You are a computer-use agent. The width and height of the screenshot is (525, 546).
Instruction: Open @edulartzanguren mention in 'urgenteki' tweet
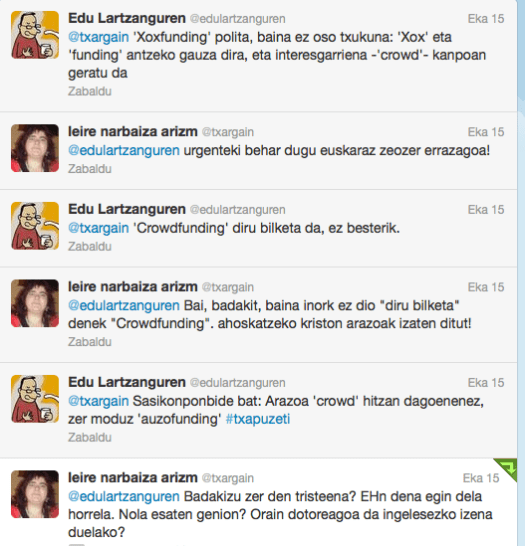(124, 150)
